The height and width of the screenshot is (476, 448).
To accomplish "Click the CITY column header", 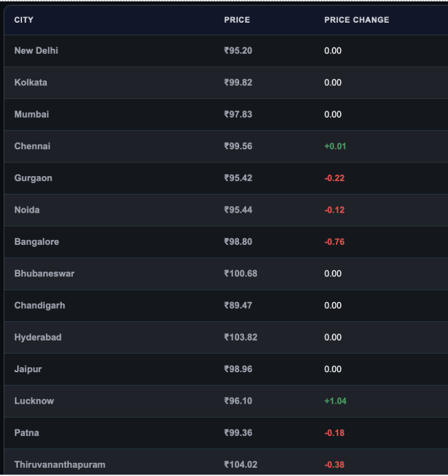I will [23, 20].
